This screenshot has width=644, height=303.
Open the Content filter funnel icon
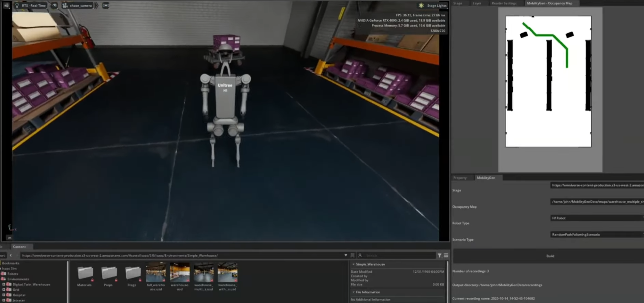(440, 256)
